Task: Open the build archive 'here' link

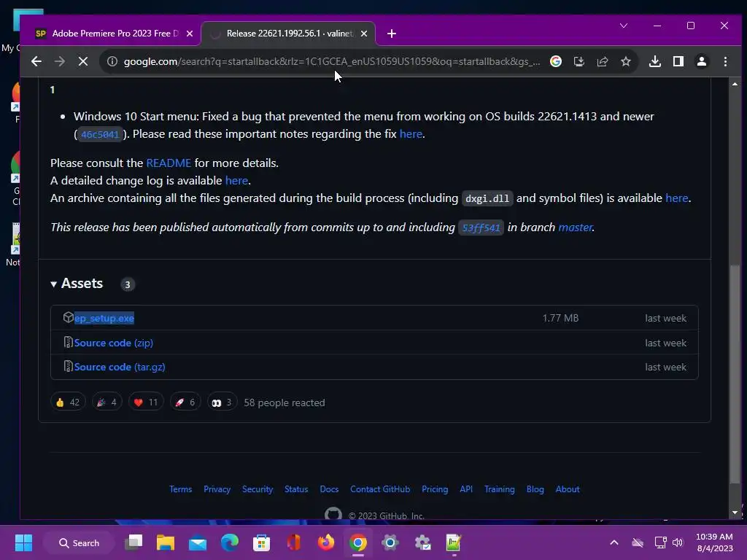Action: 676,198
